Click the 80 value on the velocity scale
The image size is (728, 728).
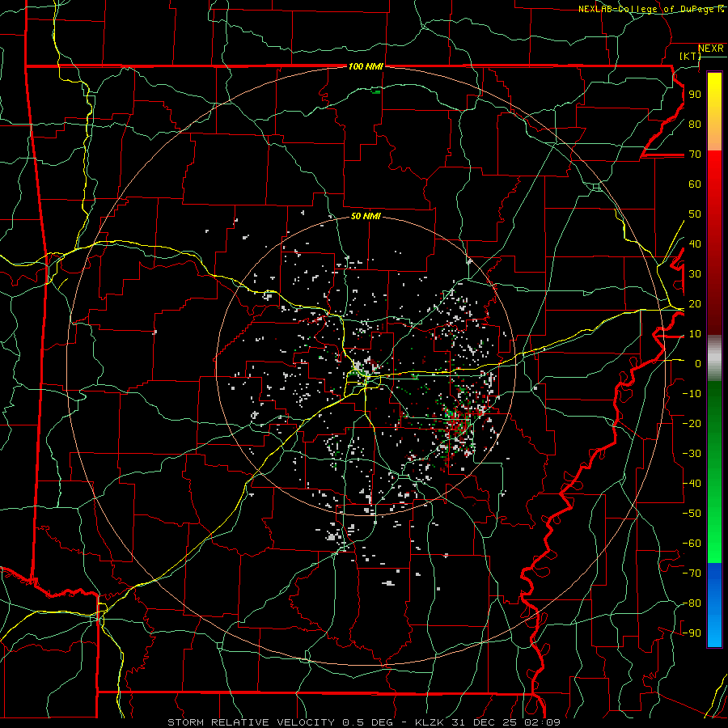click(695, 125)
